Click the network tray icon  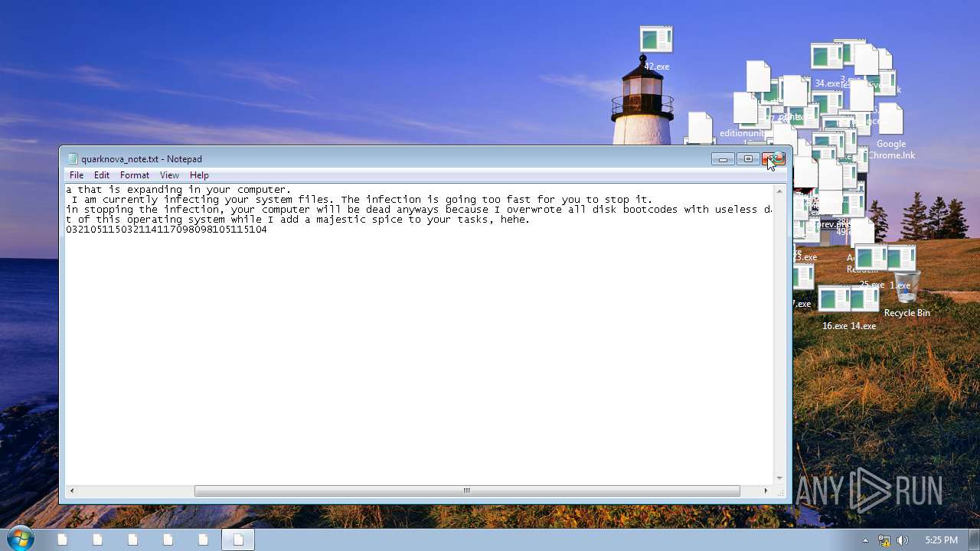884,540
